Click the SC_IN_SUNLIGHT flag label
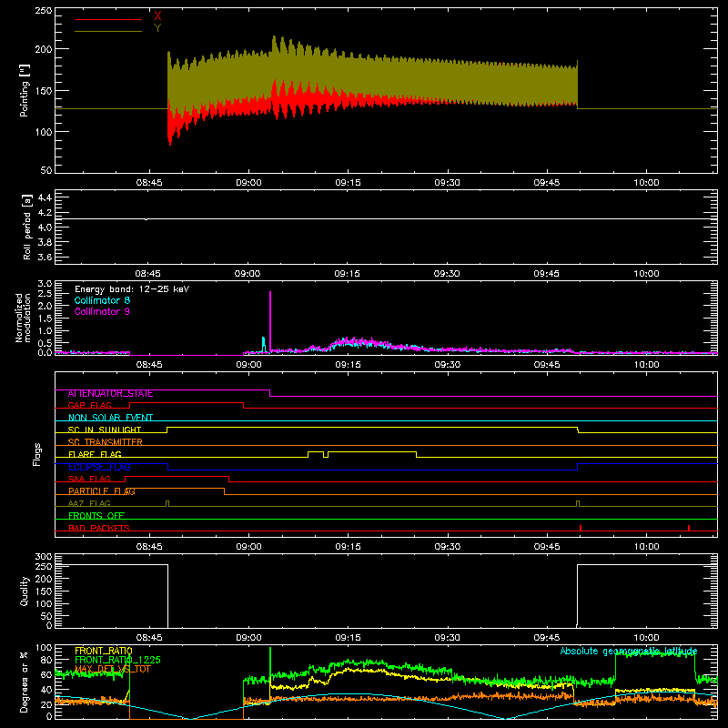Screen dimensions: 728x728 pos(105,430)
